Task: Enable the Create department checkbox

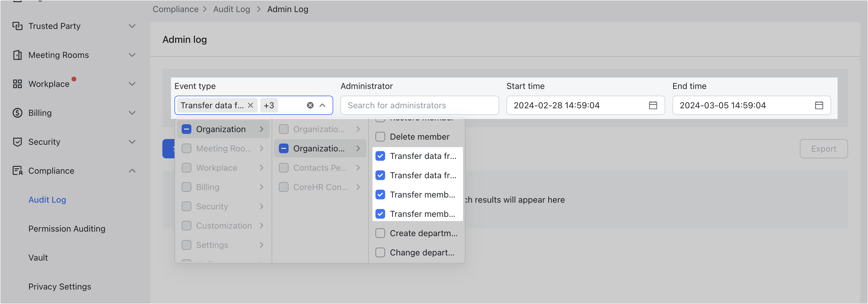Action: 380,233
